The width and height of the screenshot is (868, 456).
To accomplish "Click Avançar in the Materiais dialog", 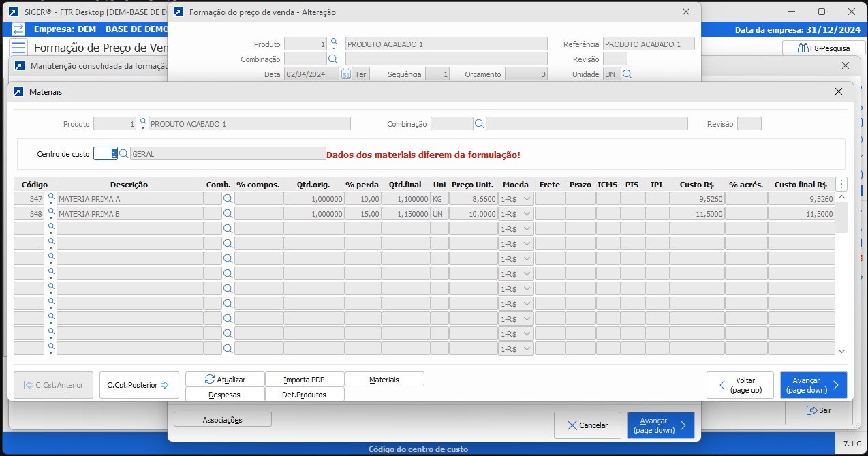I will (813, 385).
